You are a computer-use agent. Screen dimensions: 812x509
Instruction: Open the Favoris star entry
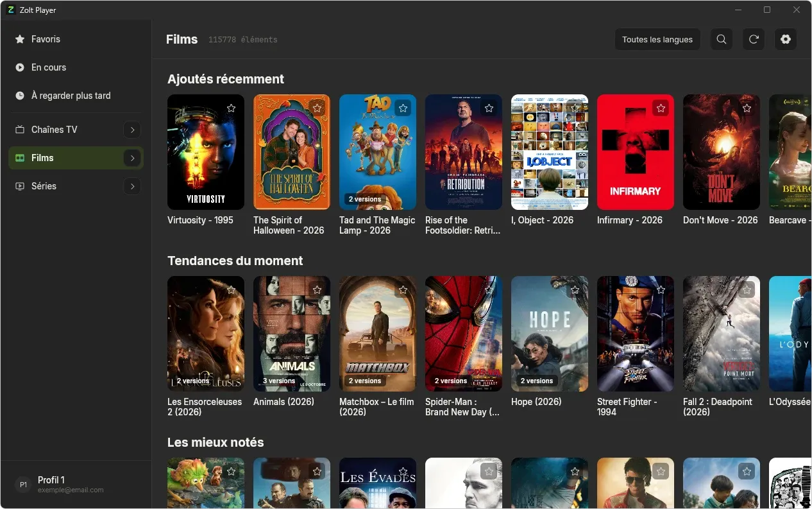coord(76,39)
